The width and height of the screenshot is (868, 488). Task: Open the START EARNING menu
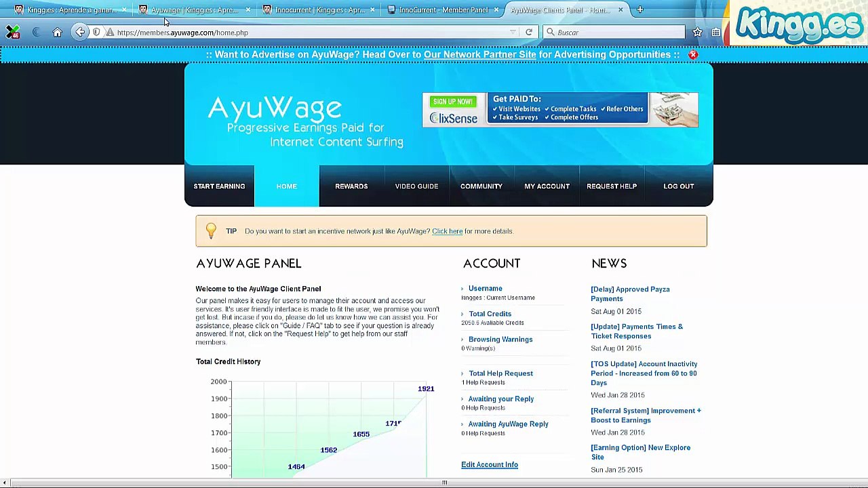point(219,186)
